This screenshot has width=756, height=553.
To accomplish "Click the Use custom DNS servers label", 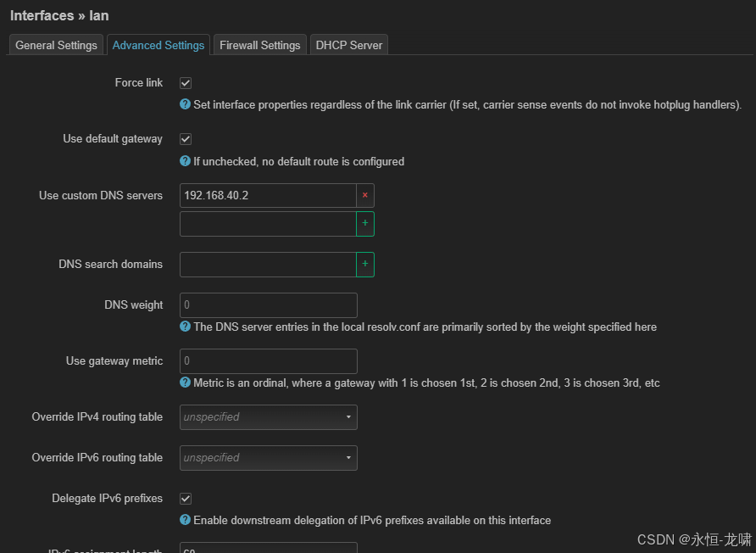I will pos(101,195).
